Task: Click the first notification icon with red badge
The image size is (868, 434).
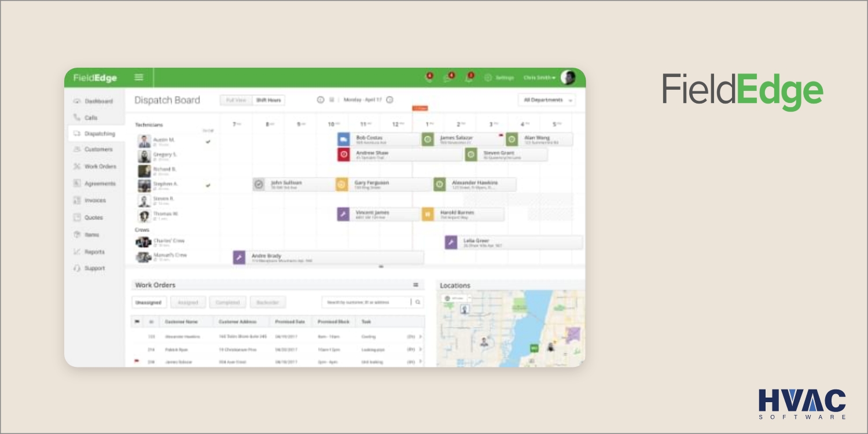Action: 429,77
